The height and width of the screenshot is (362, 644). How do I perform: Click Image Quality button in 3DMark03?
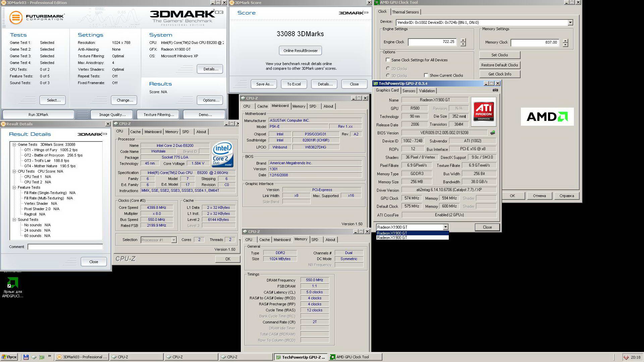112,115
